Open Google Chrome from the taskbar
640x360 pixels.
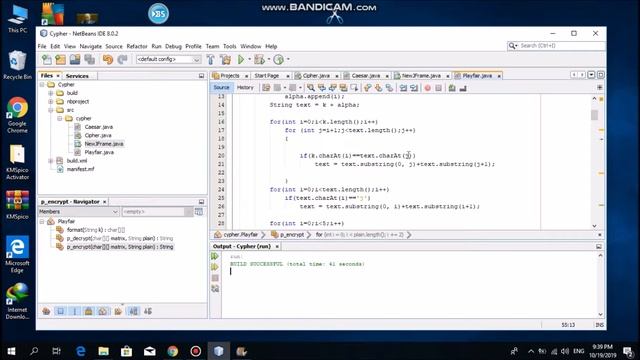tap(172, 351)
